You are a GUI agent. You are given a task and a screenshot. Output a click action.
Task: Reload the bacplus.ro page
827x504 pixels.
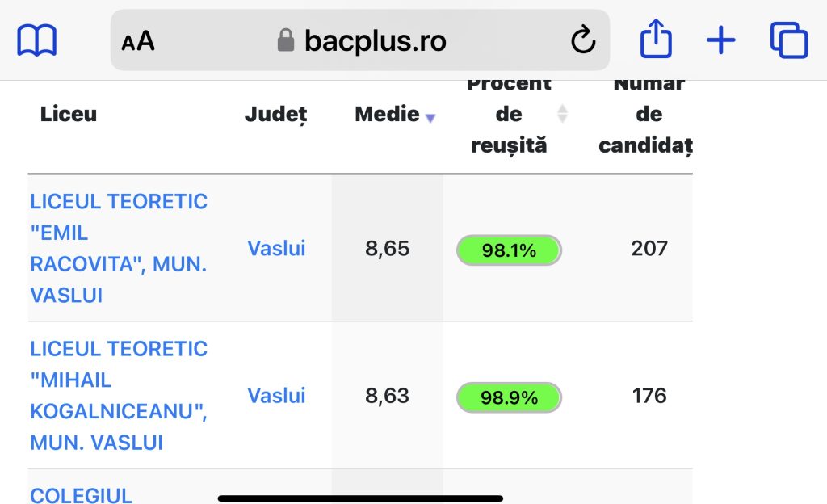[583, 40]
